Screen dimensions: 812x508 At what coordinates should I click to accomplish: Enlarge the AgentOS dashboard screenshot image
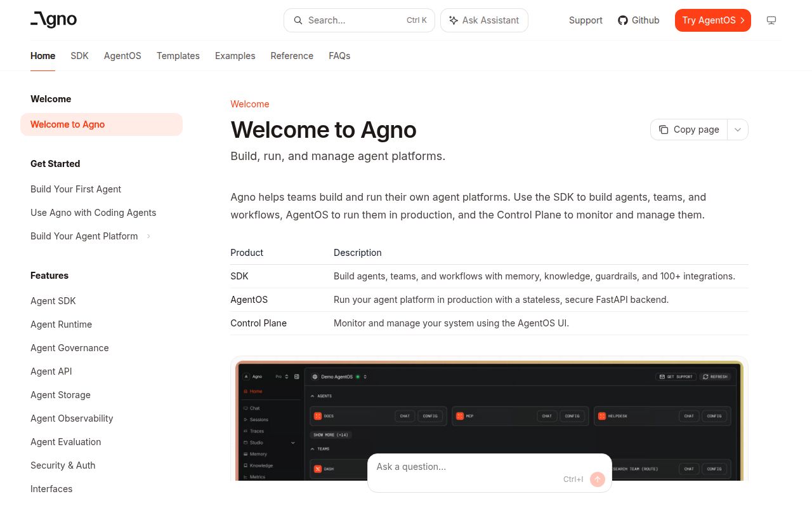click(x=489, y=420)
